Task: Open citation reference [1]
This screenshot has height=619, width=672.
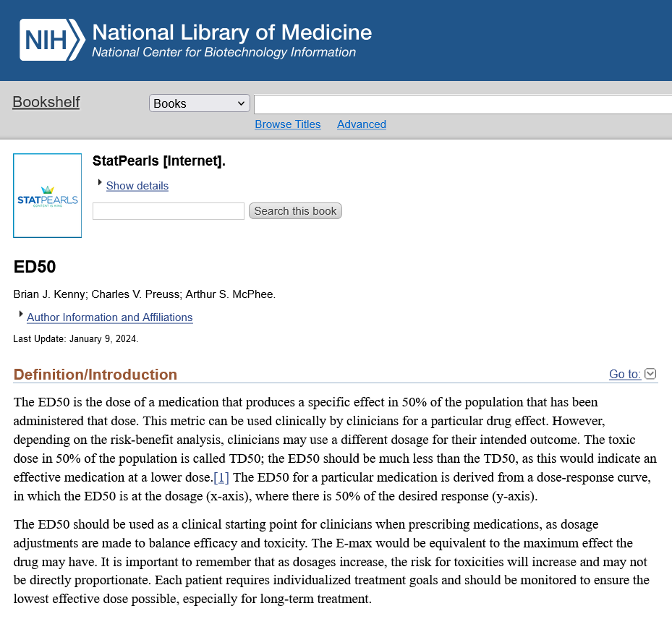Action: click(221, 477)
